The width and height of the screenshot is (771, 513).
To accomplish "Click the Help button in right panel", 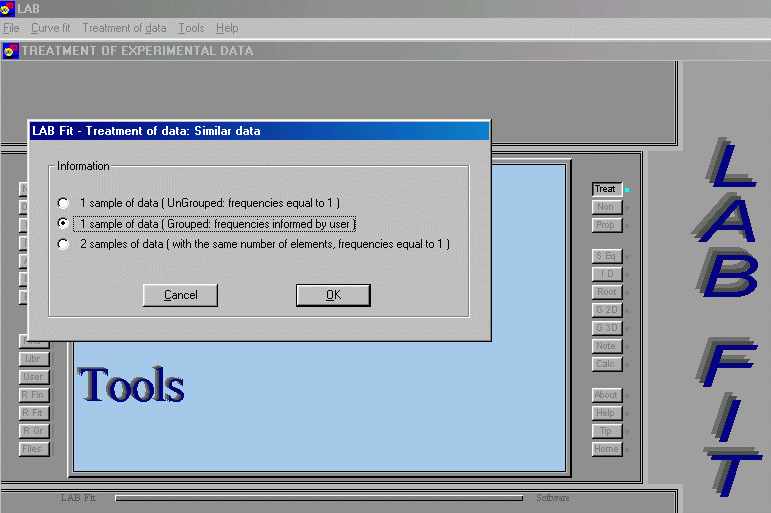I will coord(607,413).
